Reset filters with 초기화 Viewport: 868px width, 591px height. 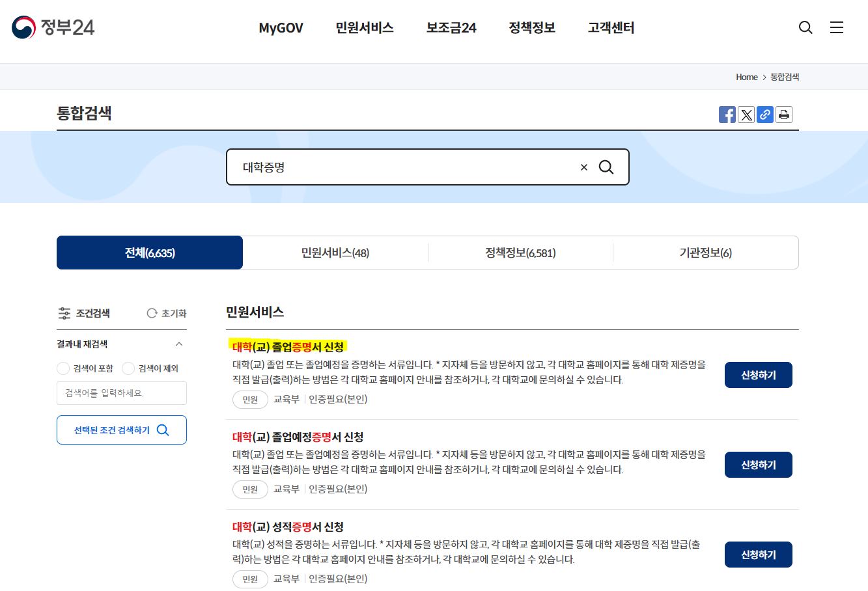(x=167, y=313)
